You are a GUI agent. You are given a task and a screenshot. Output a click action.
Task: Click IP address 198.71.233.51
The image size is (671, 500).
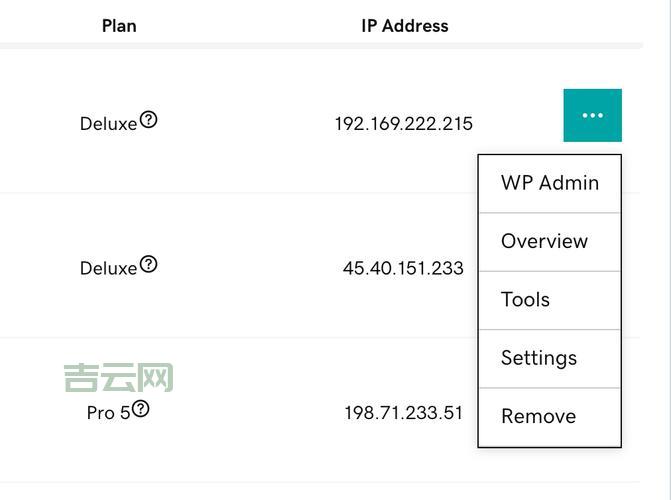pyautogui.click(x=403, y=412)
